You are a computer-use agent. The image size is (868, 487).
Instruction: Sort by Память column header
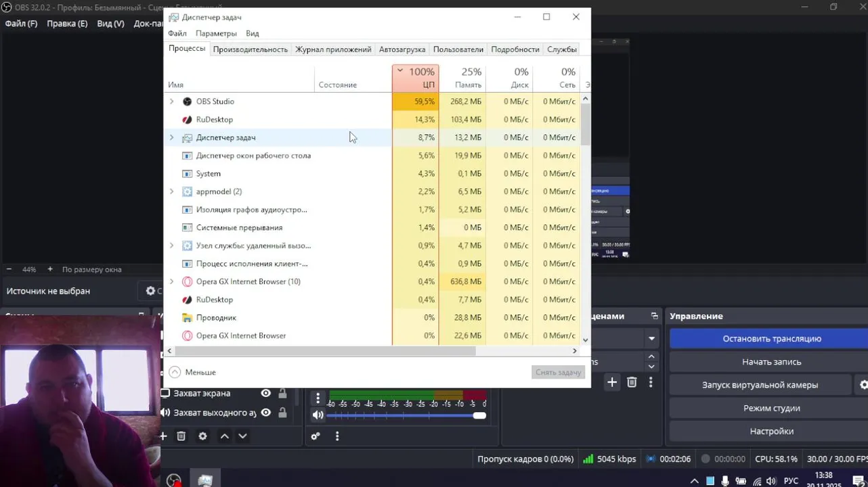[462, 78]
